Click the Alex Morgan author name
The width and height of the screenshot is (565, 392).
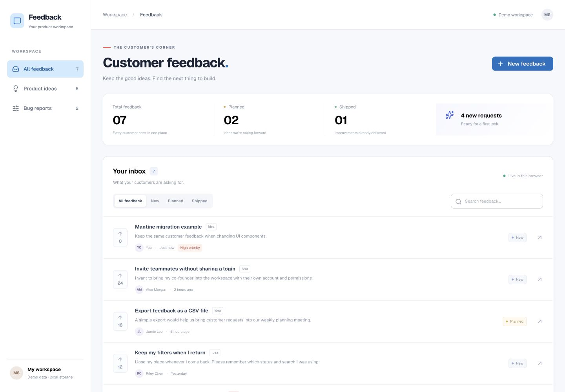click(156, 290)
